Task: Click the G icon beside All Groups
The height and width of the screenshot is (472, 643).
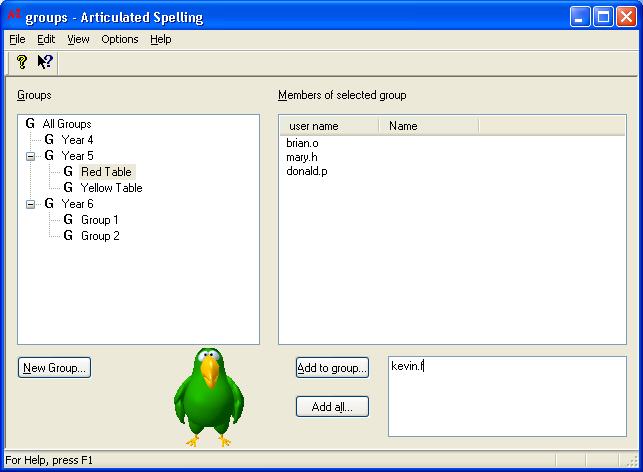Action: pos(30,124)
